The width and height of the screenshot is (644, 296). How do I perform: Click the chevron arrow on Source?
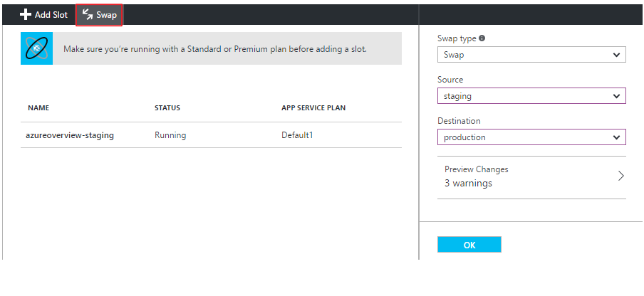[616, 96]
